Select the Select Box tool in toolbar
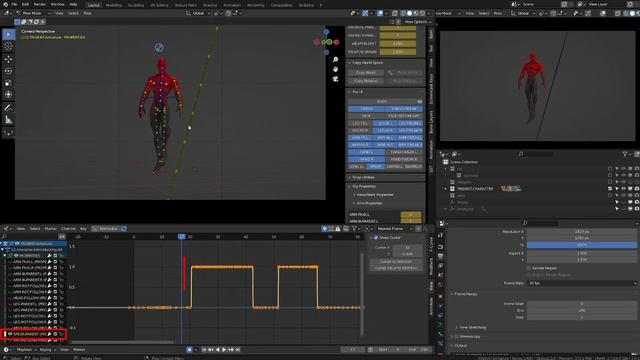The image size is (640, 360). click(x=8, y=34)
